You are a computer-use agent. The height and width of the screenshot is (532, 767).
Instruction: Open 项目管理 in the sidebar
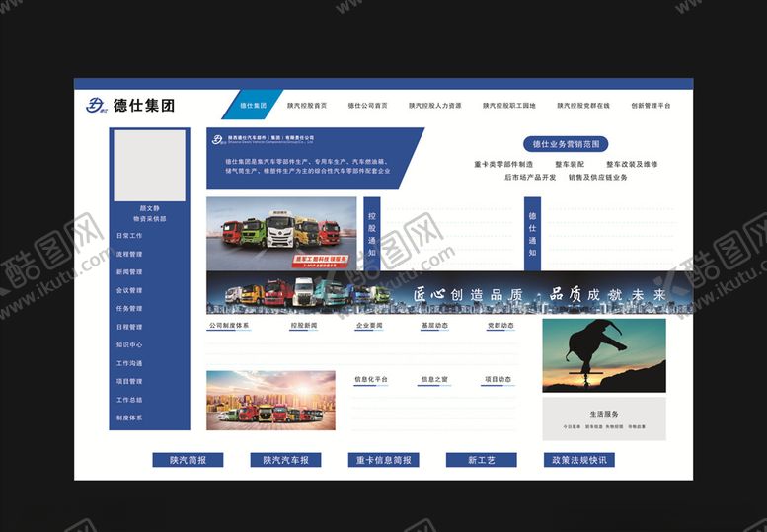point(129,381)
